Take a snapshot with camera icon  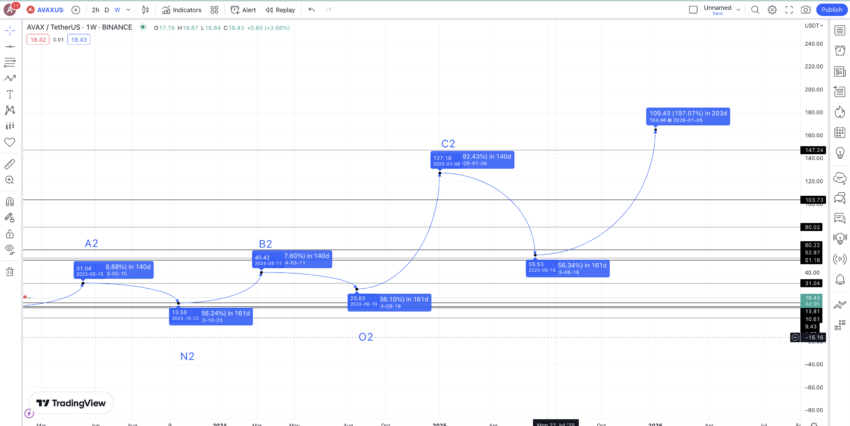pyautogui.click(x=806, y=10)
